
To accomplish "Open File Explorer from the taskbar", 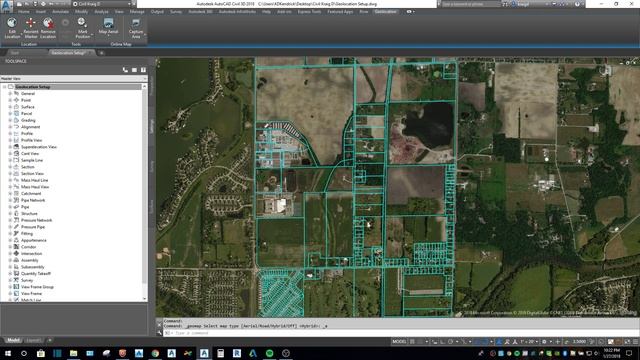I will coord(73,353).
